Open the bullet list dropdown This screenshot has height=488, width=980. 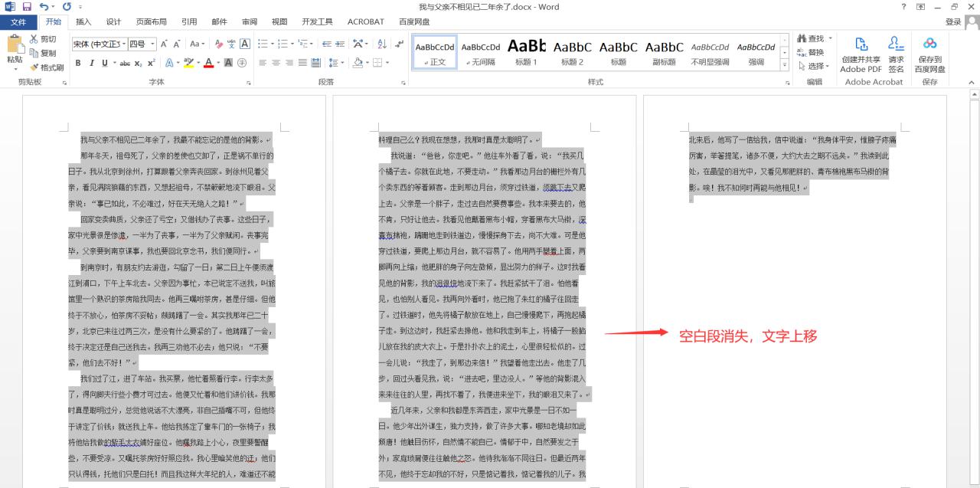tap(272, 44)
